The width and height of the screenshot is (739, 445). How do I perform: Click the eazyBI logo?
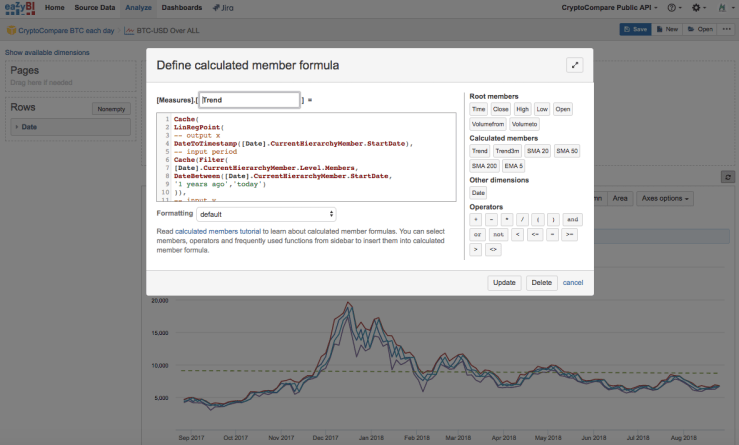(x=20, y=8)
